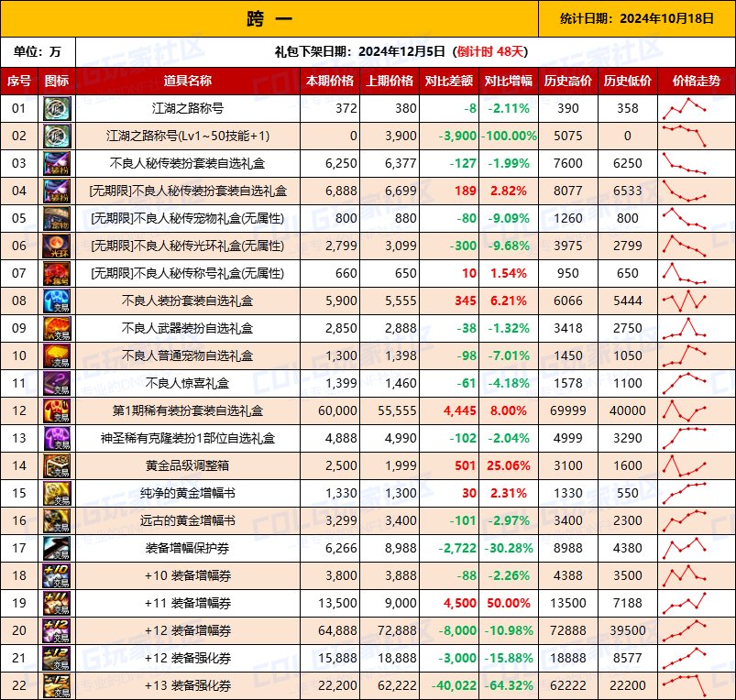Click the 跨一 title banner

pyautogui.click(x=269, y=18)
